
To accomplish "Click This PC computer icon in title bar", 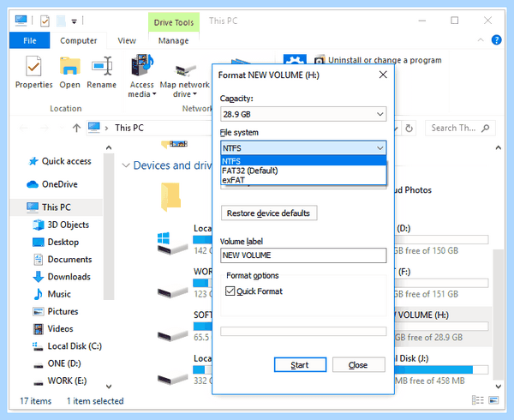I will point(21,21).
